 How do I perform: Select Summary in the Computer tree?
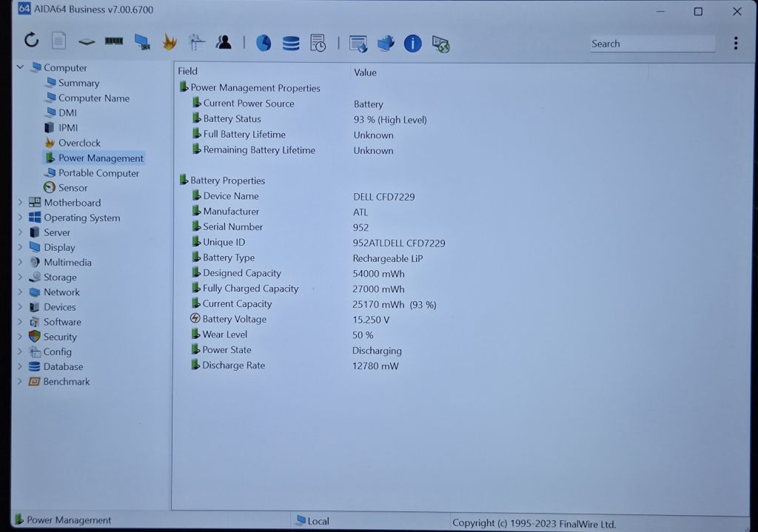click(x=78, y=83)
